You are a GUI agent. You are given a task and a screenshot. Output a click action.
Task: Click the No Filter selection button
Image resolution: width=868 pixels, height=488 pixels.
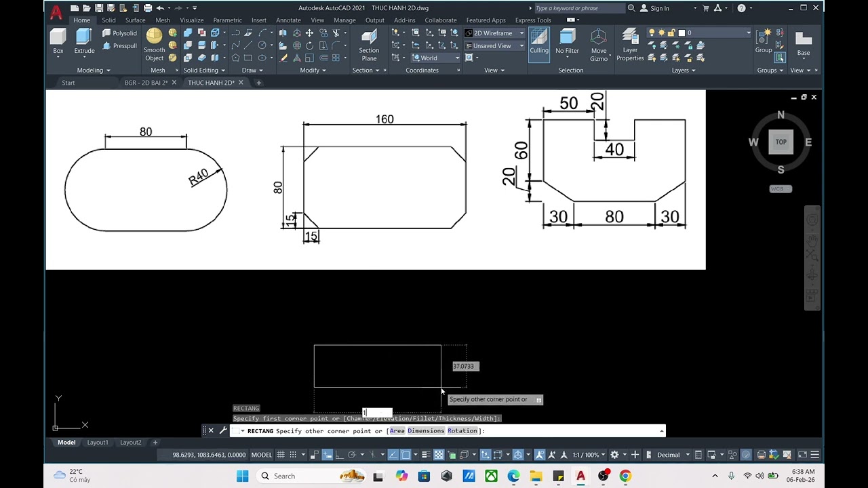point(567,41)
